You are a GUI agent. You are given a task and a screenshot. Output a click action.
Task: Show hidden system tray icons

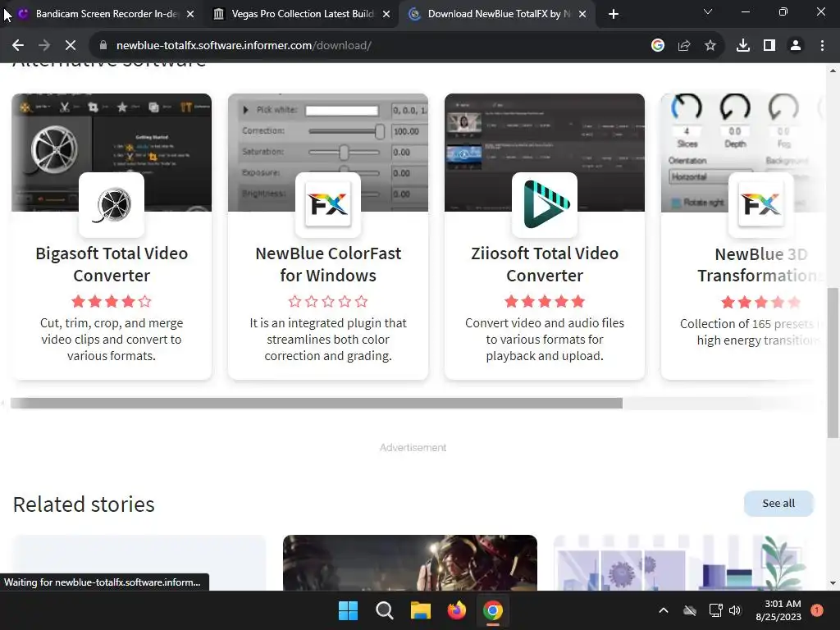[663, 610]
